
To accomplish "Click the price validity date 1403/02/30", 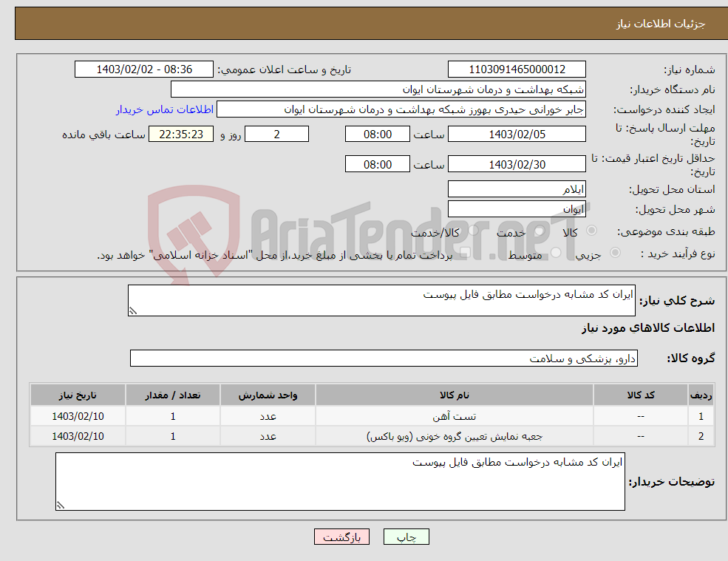I will [517, 164].
